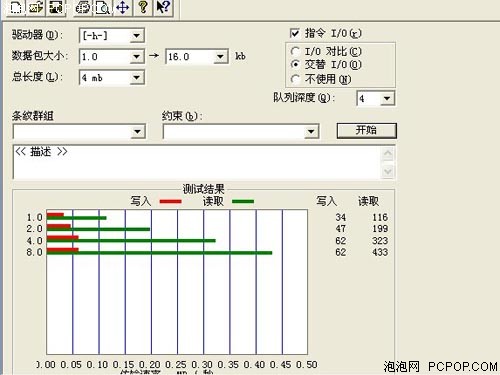This screenshot has width=500, height=375.
Task: Click the red write bar for 8.0
Action: pyautogui.click(x=63, y=250)
